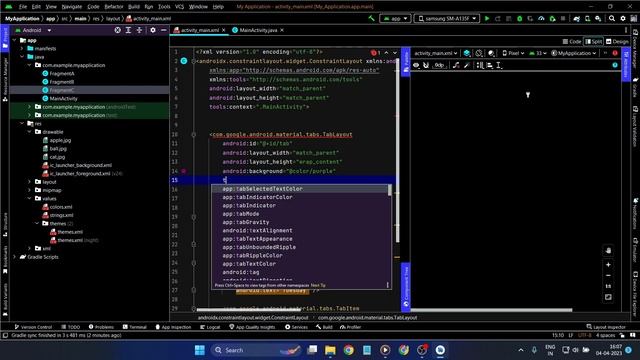Click orientation for preview icon

tap(479, 53)
